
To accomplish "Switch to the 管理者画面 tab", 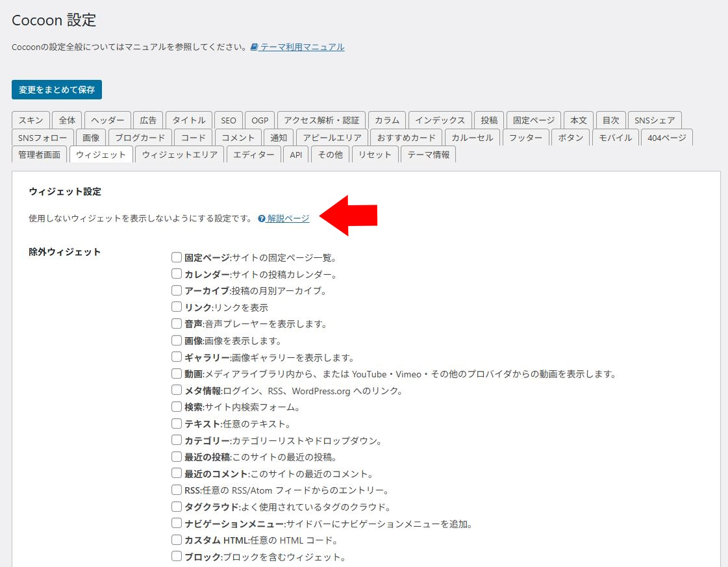I will (39, 155).
